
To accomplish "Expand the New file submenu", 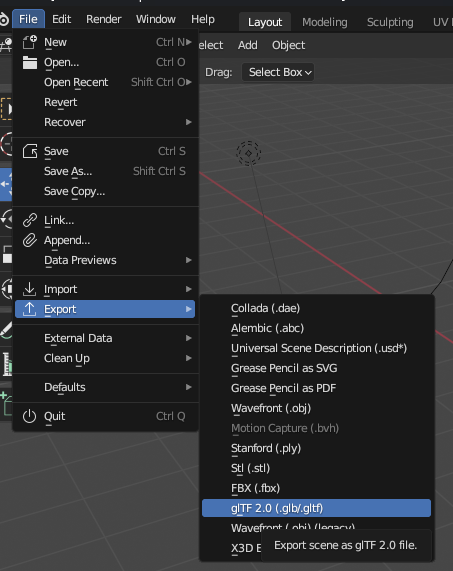I will [x=105, y=42].
